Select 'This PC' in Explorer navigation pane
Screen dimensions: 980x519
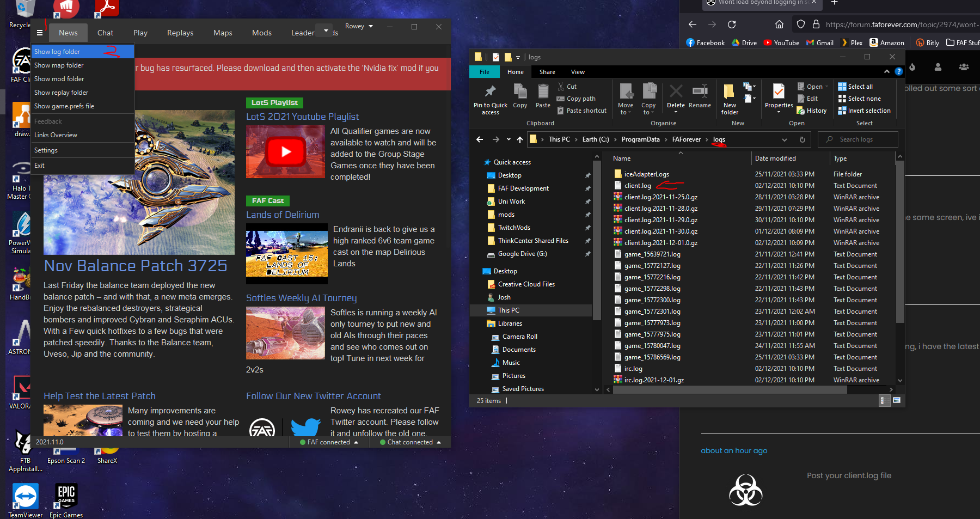pyautogui.click(x=509, y=310)
